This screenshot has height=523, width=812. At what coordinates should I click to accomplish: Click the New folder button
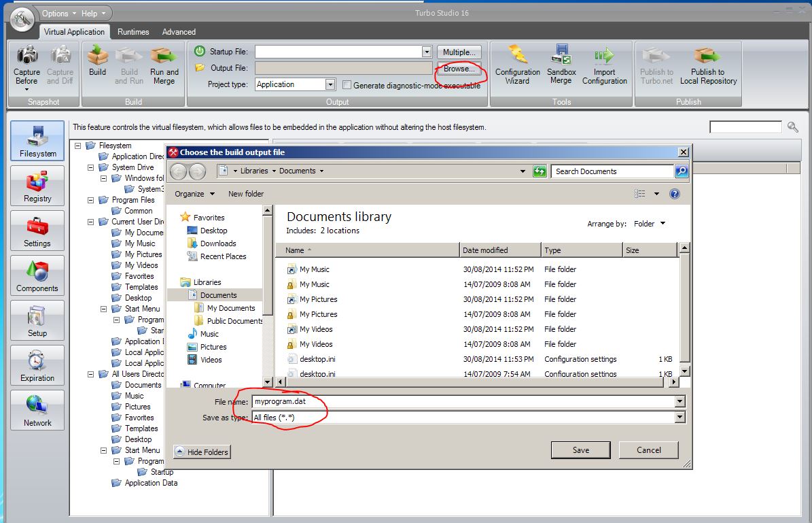[246, 194]
